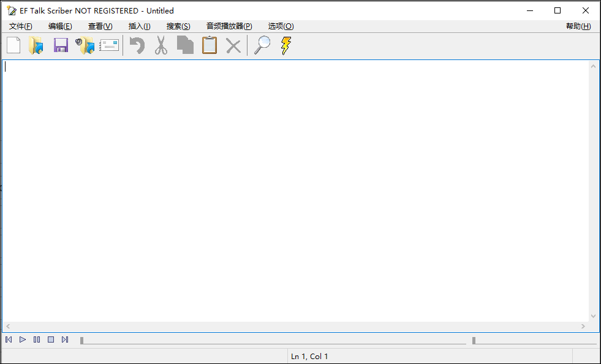Open the 编辑(E) menu
This screenshot has width=601, height=364.
tap(60, 26)
